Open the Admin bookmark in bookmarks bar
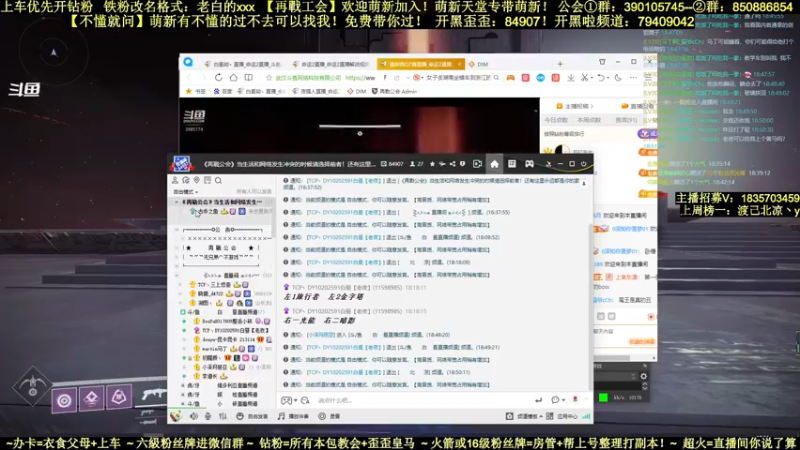This screenshot has width=800, height=450. coord(394,91)
